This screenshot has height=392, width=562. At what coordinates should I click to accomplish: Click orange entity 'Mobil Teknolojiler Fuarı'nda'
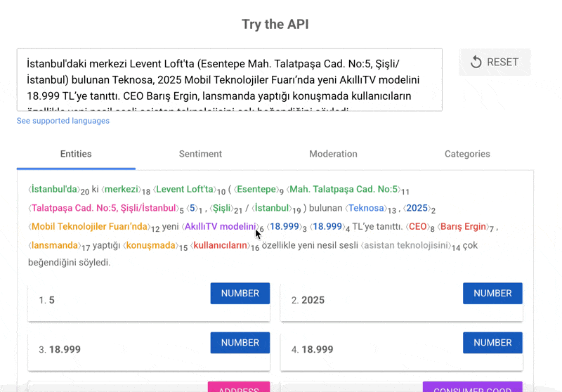90,227
